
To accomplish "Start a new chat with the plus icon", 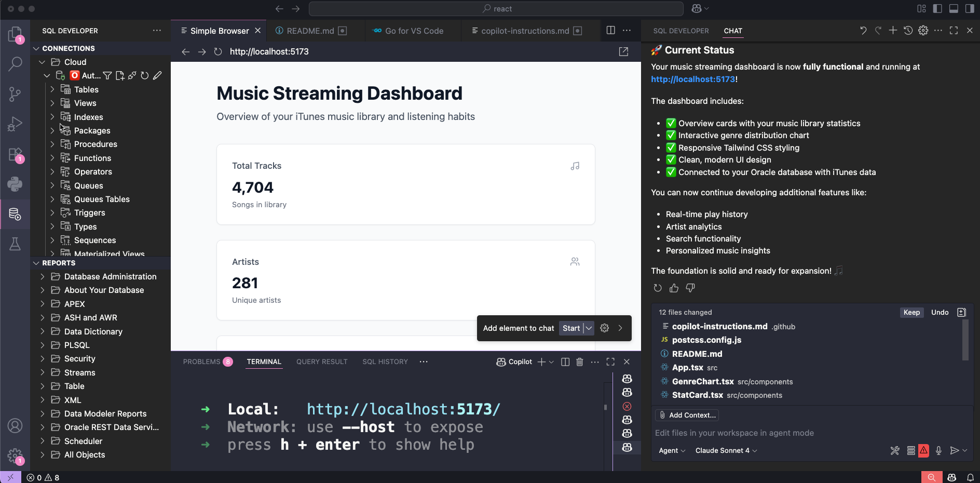I will point(893,30).
